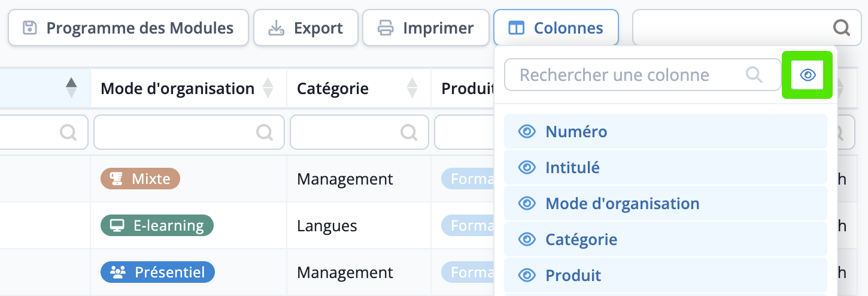Click the printer icon in Imprimer
Screen dimensions: 868x296
tap(386, 28)
